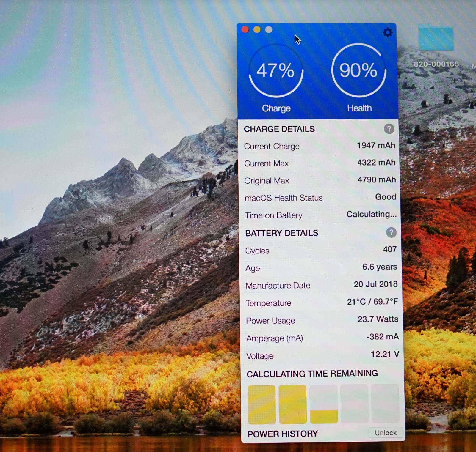Select the first full yellow power history bar
Image resolution: width=476 pixels, height=452 pixels.
click(262, 404)
